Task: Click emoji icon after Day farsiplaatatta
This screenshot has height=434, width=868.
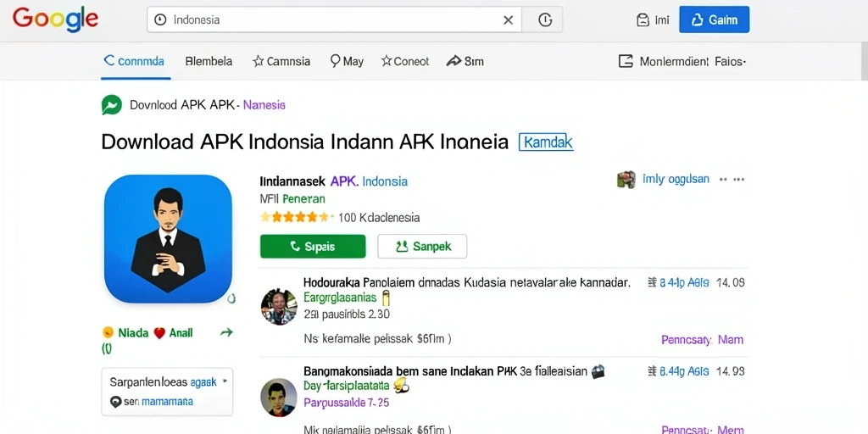Action: (x=401, y=386)
